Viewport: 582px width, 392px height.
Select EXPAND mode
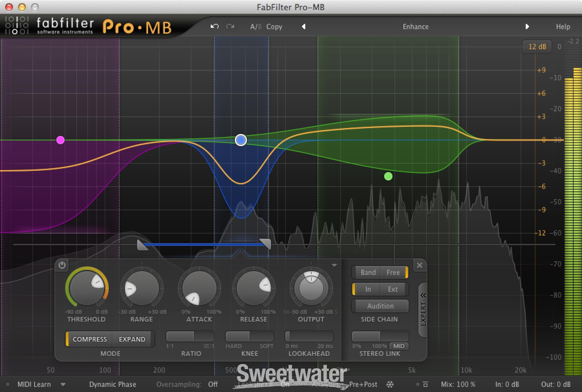click(x=132, y=339)
